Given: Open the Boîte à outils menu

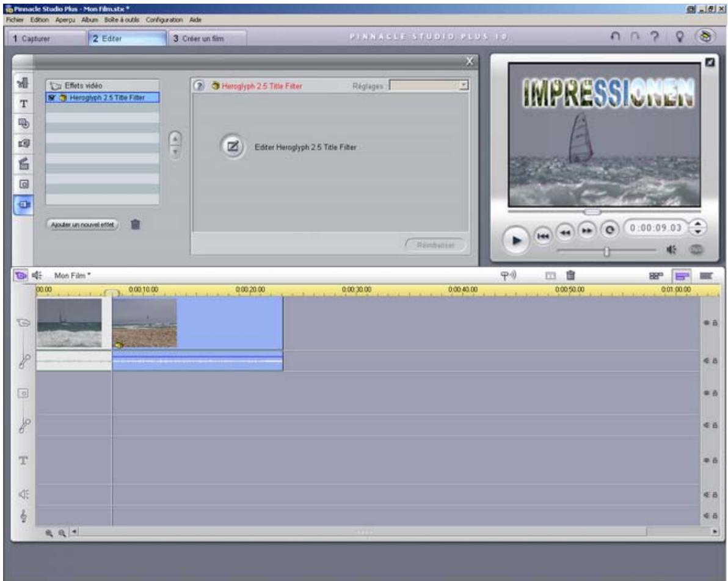Looking at the screenshot, I should tap(122, 20).
